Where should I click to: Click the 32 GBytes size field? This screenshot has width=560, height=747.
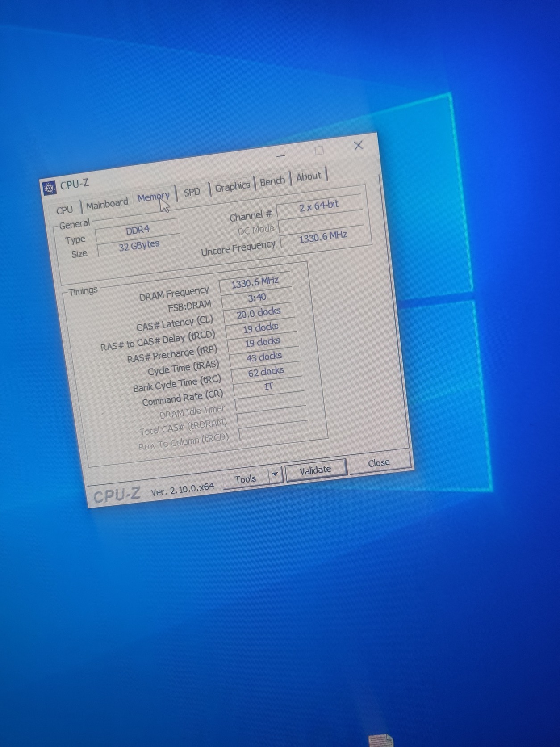pyautogui.click(x=139, y=246)
